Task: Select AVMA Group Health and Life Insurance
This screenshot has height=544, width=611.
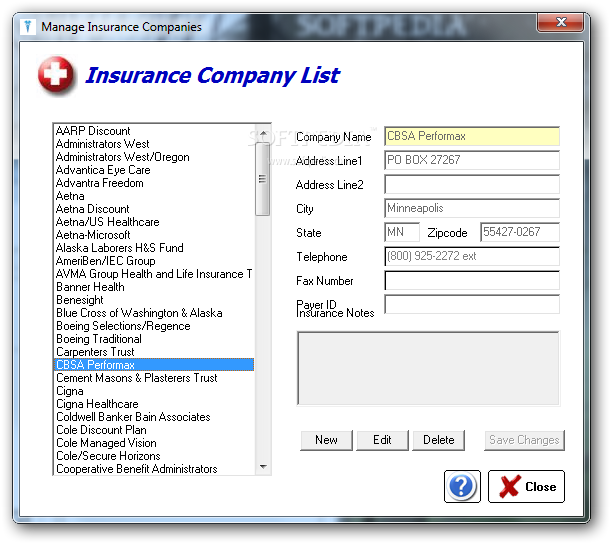Action: point(154,274)
